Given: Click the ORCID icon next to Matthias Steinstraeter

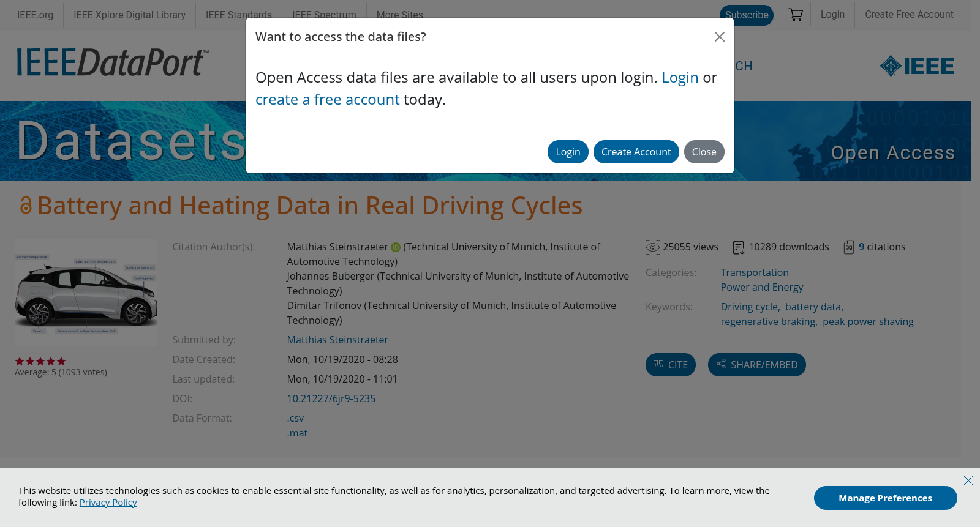Looking at the screenshot, I should coord(396,247).
